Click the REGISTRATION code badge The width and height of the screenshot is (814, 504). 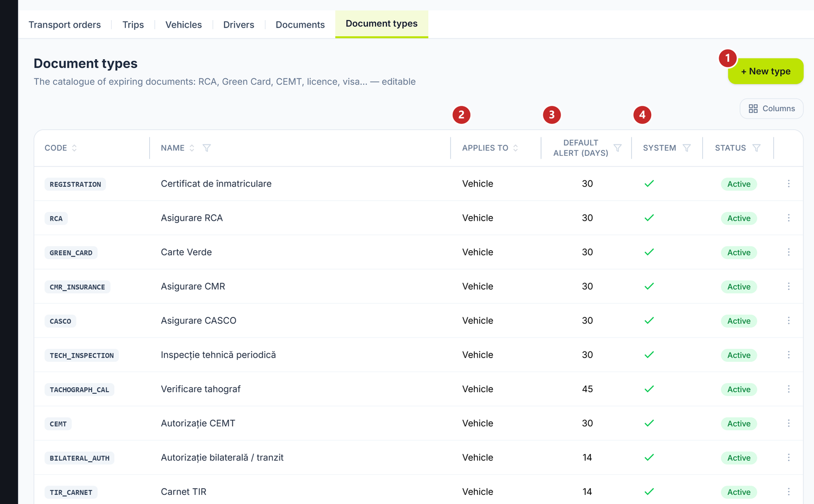pos(75,184)
